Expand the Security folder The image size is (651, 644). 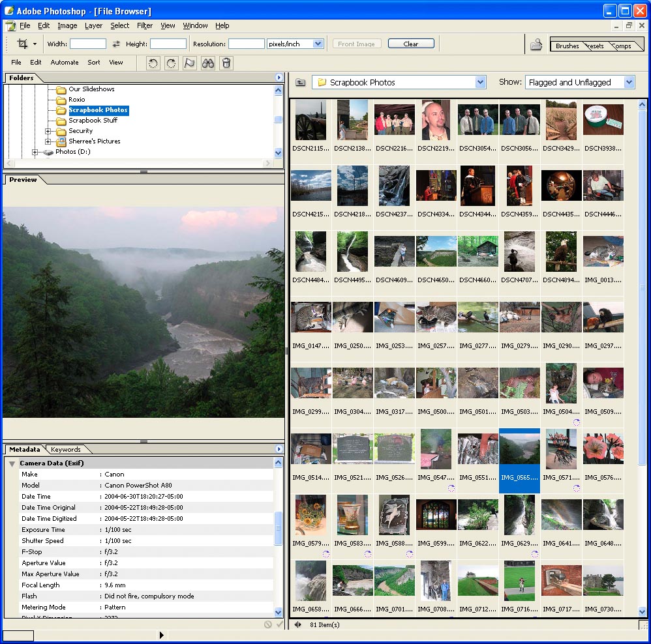click(x=48, y=131)
